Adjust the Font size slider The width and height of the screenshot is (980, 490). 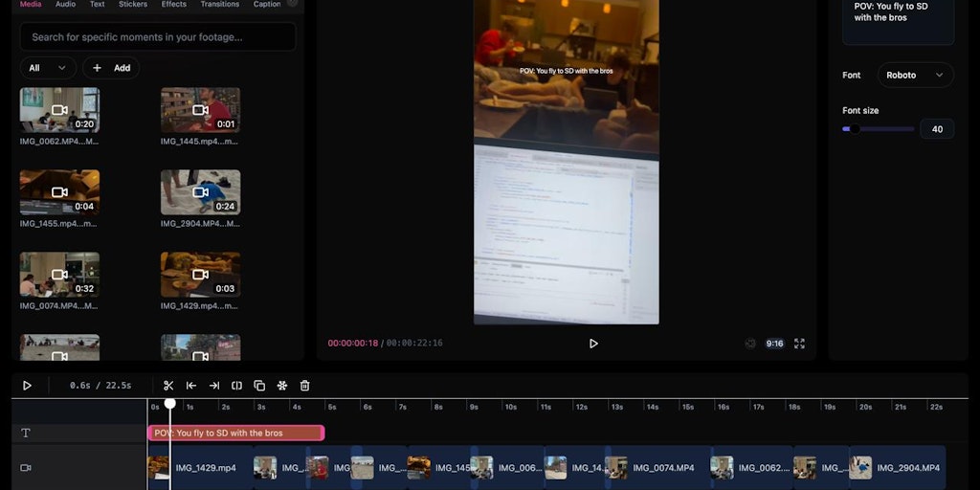point(879,129)
